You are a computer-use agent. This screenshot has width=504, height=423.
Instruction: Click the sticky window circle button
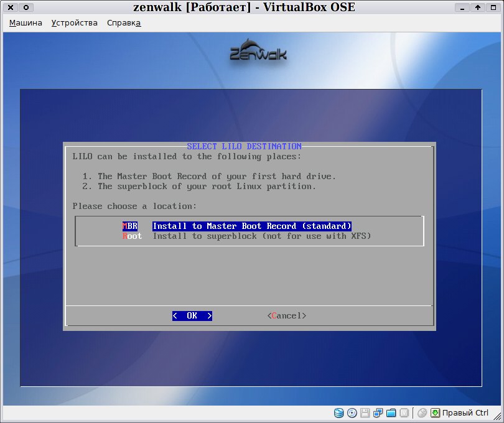coord(26,7)
